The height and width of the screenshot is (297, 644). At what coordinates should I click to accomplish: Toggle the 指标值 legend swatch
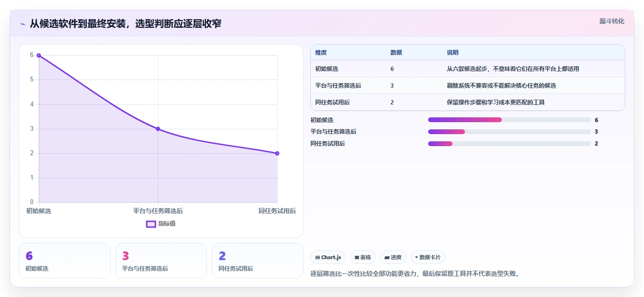(x=151, y=224)
